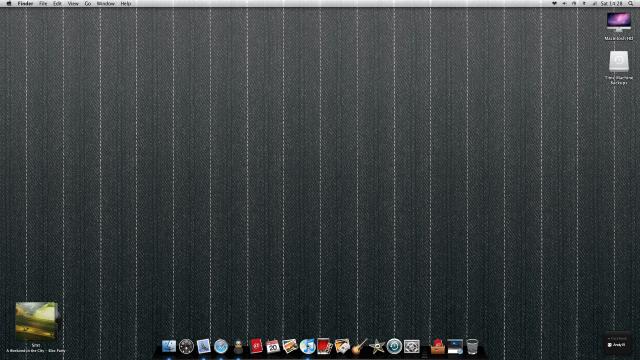The image size is (640, 360).
Task: Click the Sat clock in menu bar
Action: coord(611,3)
